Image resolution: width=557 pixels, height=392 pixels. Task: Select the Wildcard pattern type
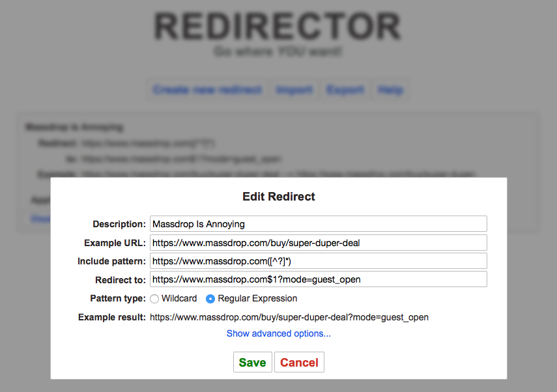(154, 298)
